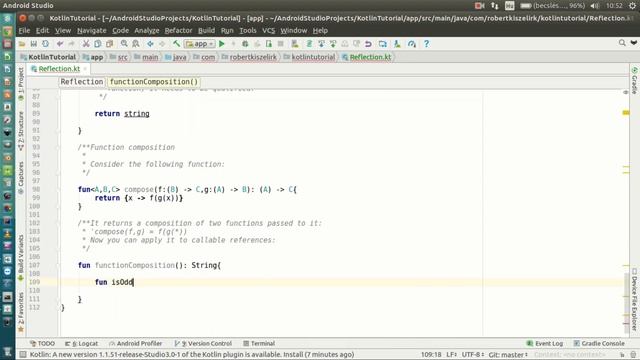Open the Logcat tool window

(82, 344)
